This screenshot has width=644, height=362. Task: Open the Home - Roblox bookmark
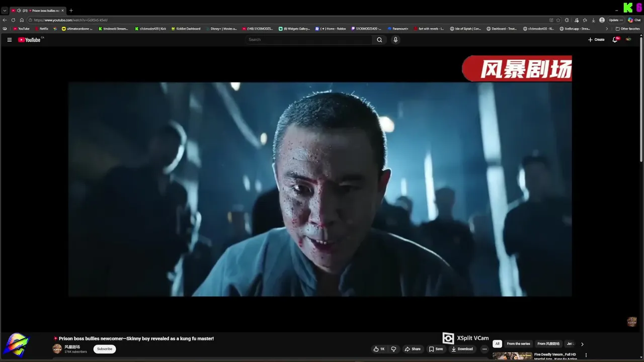click(x=331, y=29)
